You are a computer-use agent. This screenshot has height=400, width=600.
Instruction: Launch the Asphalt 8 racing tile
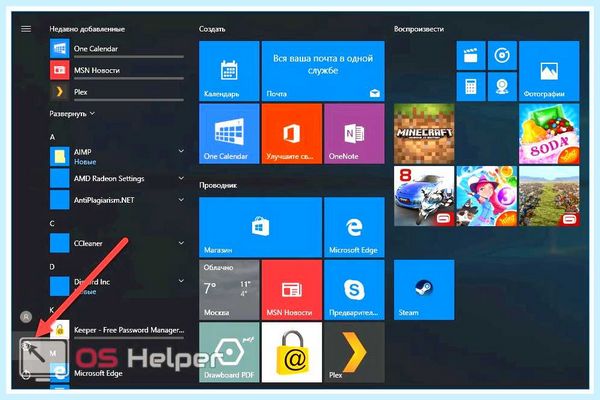tap(424, 196)
